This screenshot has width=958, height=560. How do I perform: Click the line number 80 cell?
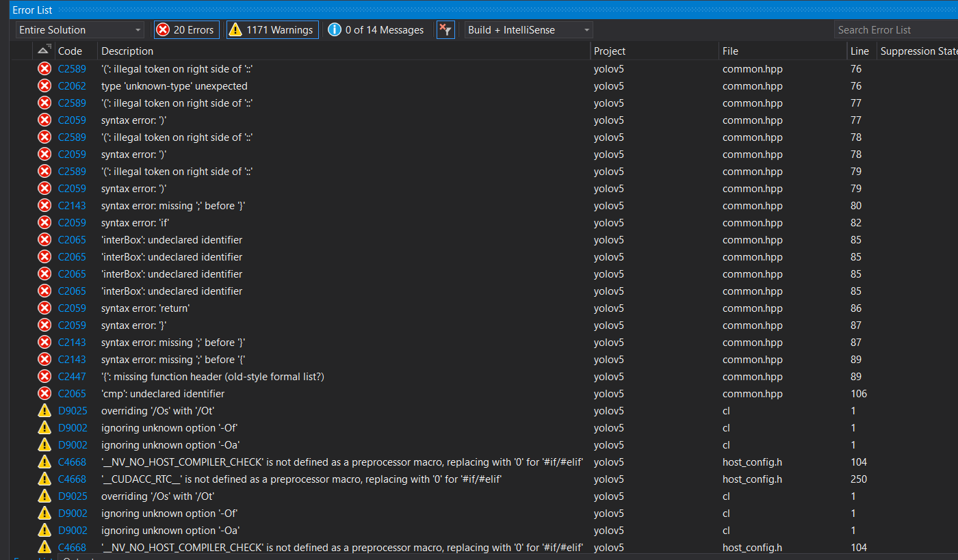click(856, 206)
